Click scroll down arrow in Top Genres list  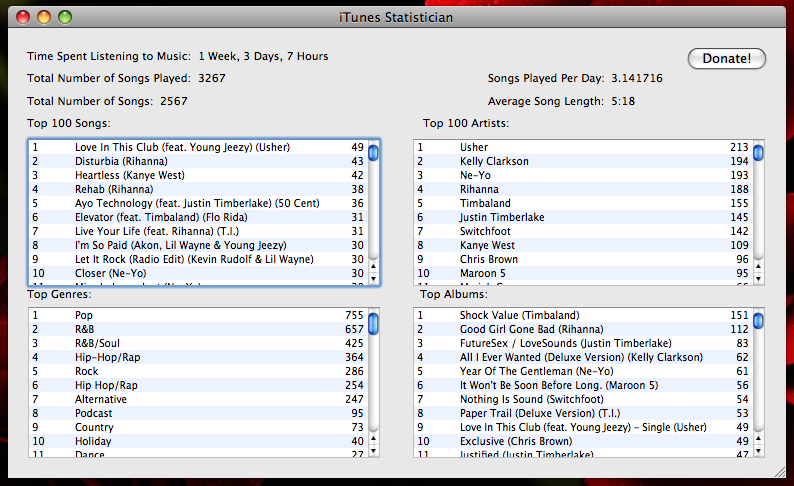[x=373, y=451]
